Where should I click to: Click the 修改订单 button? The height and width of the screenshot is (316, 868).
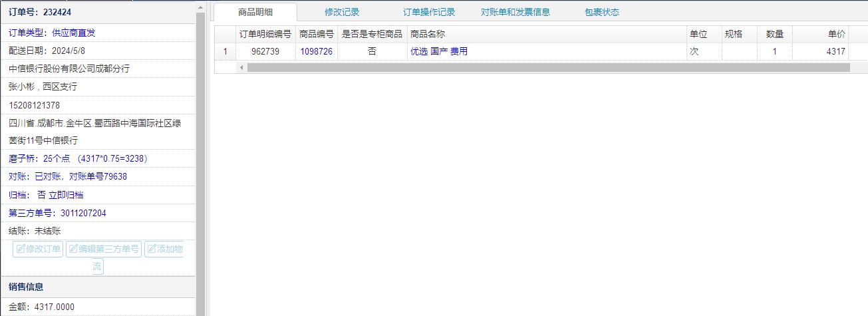click(38, 249)
